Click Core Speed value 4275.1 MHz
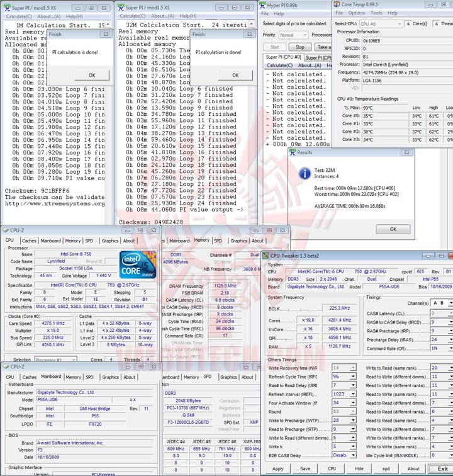453x476 pixels. click(53, 323)
